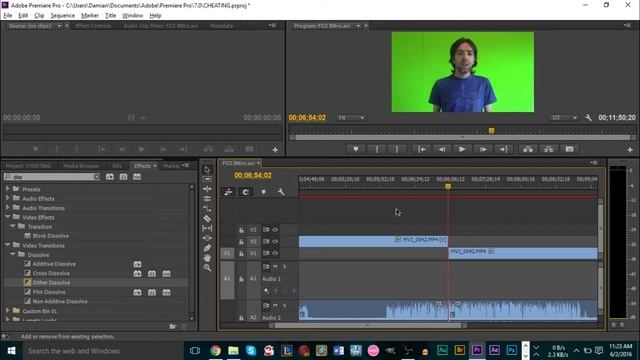Expand the Audio Effects folder
The image size is (640, 360).
click(x=7, y=198)
